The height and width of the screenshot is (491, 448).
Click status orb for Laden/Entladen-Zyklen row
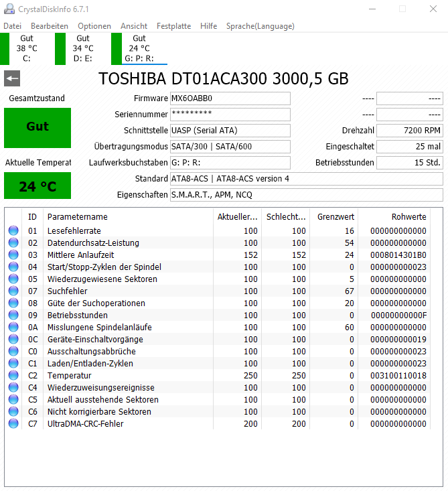13,363
